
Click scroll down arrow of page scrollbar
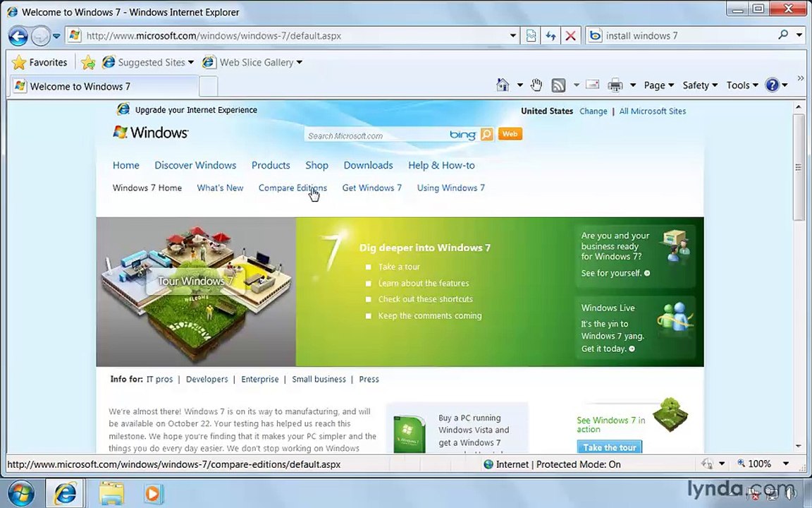[x=798, y=447]
